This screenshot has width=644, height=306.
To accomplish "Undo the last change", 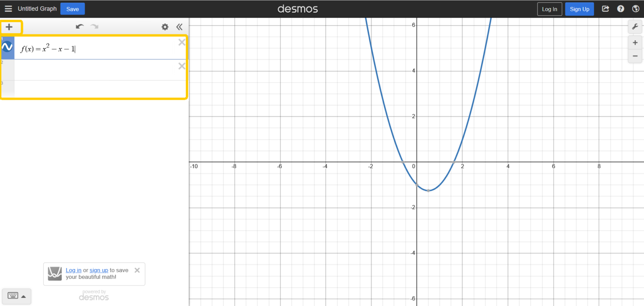I will pos(79,26).
